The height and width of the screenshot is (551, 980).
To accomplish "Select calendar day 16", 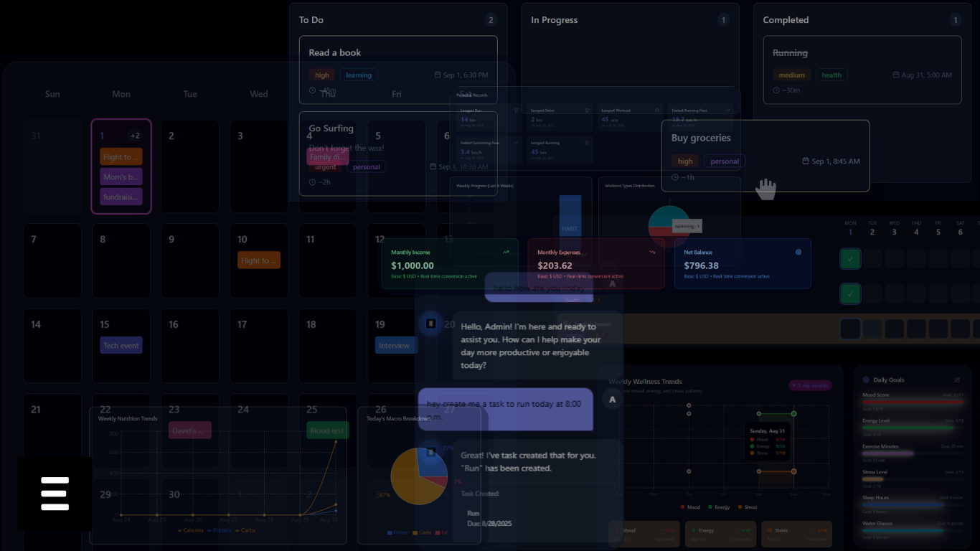I will (190, 346).
